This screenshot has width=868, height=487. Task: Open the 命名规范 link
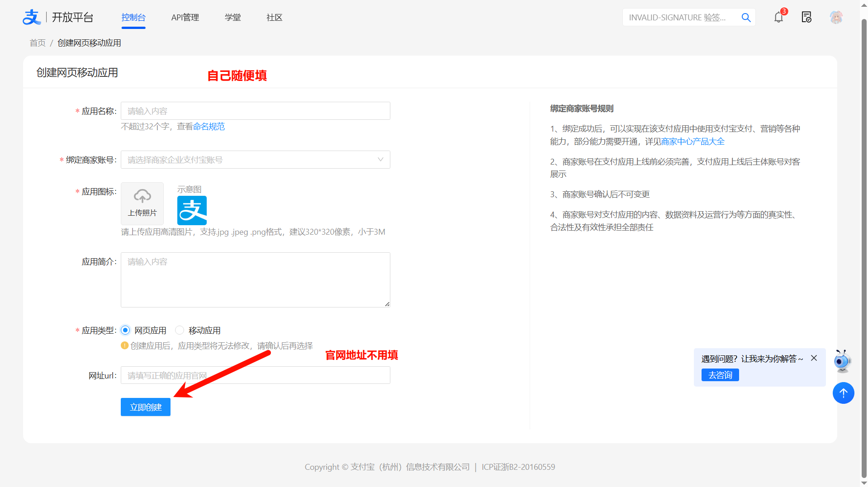coord(209,127)
